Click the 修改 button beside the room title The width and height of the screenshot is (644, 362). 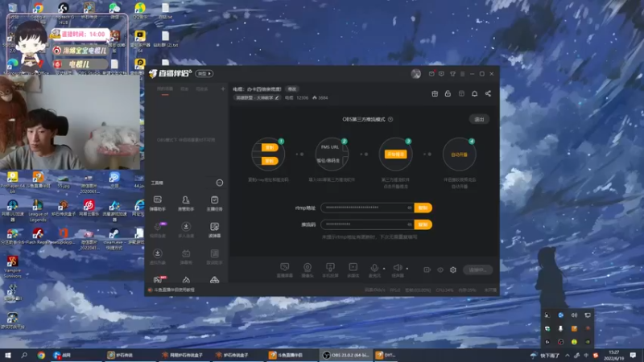click(x=292, y=89)
